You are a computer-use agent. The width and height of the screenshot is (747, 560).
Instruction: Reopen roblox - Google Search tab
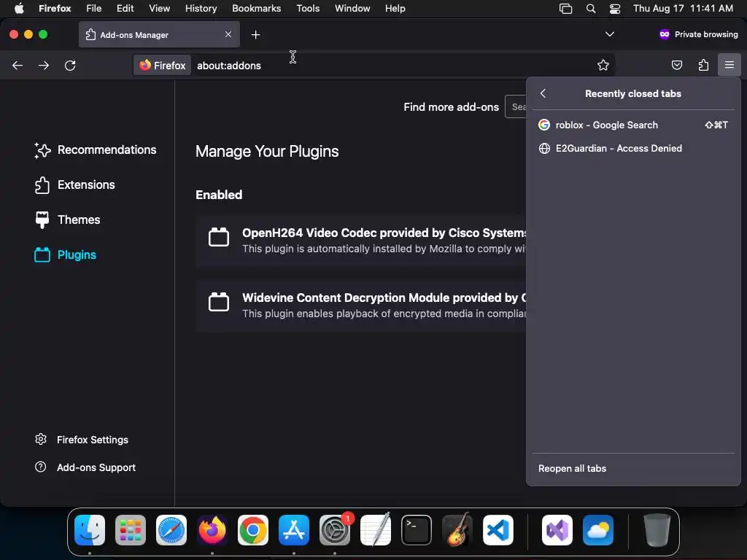point(633,125)
